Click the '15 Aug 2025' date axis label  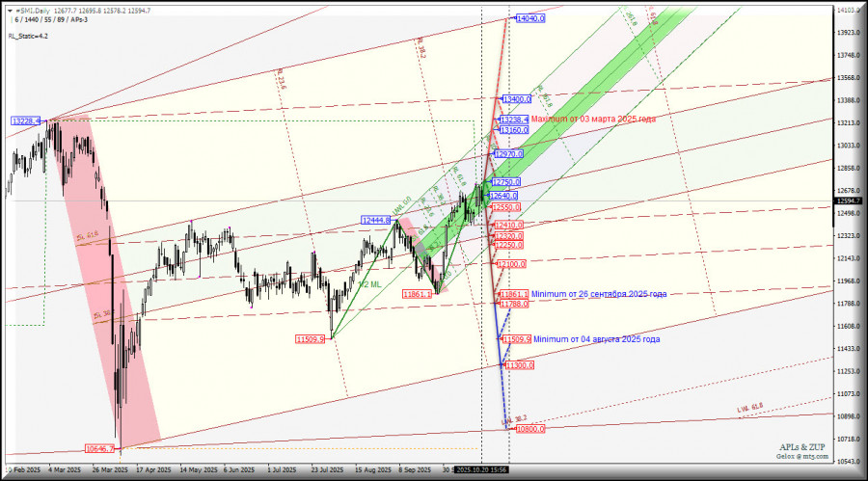pyautogui.click(x=372, y=469)
